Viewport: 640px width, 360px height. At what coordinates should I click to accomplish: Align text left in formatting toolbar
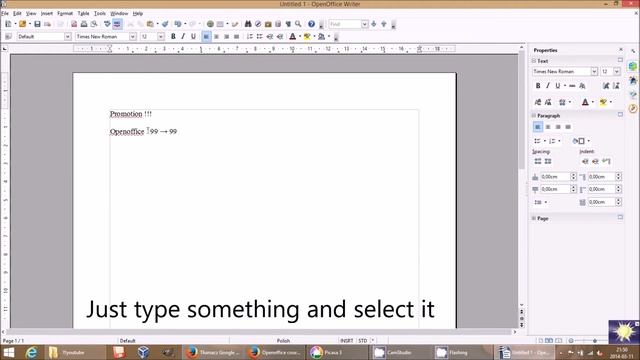tap(206, 37)
